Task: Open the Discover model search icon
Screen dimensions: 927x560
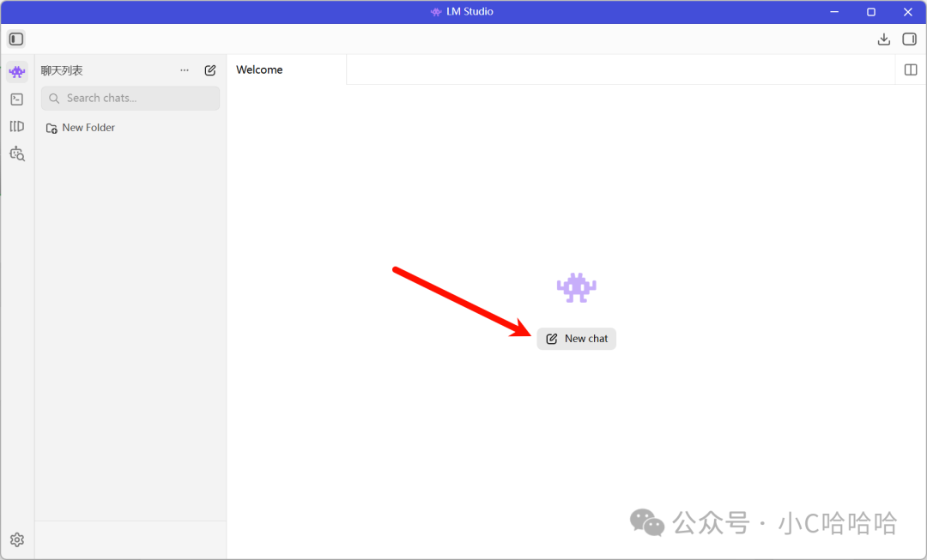Action: click(17, 154)
